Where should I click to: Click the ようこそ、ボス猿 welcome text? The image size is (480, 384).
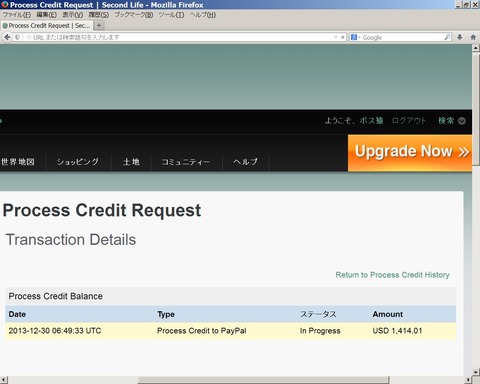click(x=354, y=121)
